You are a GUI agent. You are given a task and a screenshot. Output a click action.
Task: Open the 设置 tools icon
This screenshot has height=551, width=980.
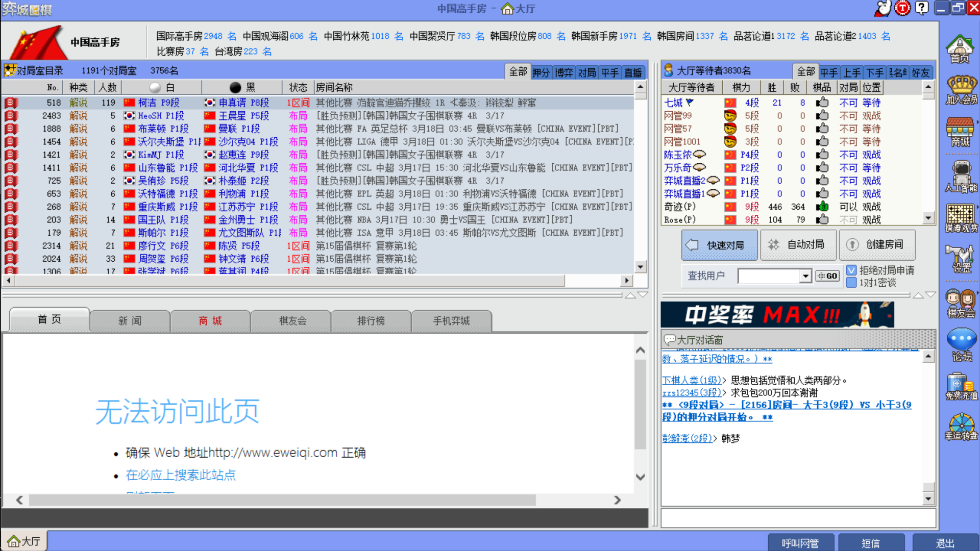click(961, 258)
